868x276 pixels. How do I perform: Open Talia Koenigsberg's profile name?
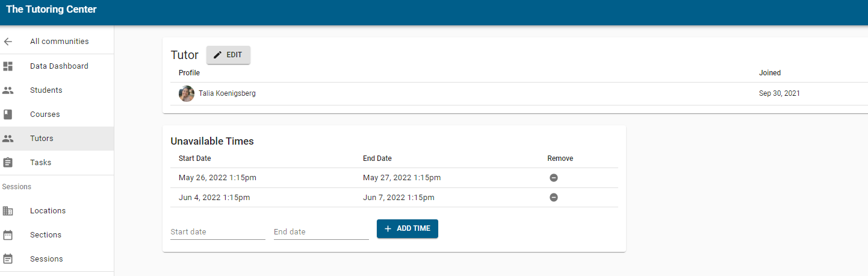[227, 93]
